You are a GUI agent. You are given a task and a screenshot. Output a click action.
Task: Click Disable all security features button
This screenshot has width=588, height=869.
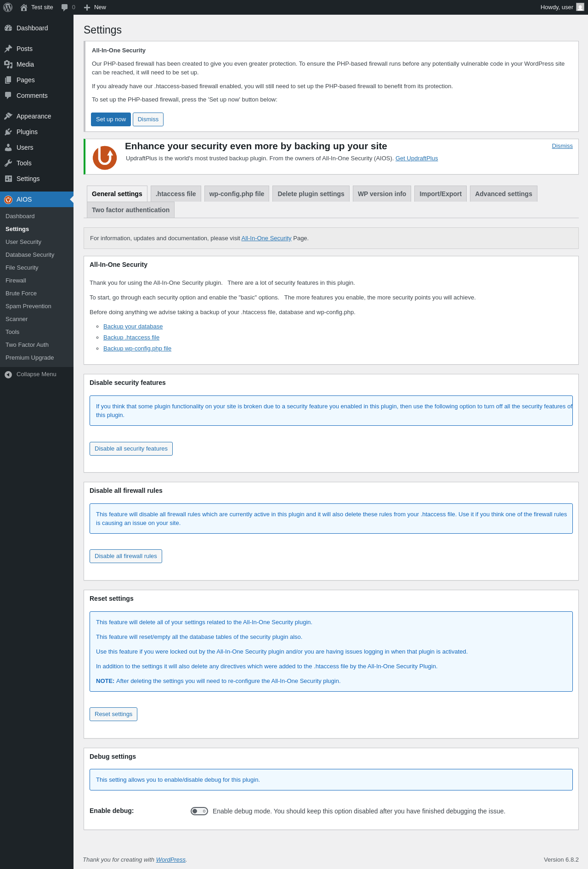[x=131, y=449]
